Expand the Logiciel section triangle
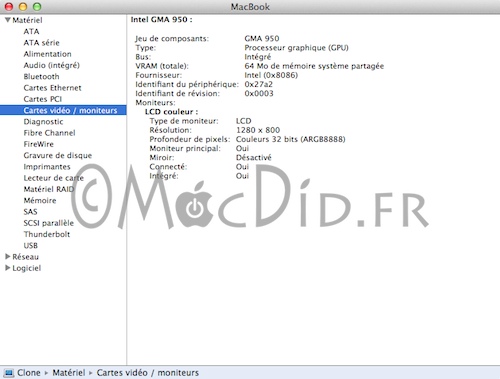 [8, 268]
